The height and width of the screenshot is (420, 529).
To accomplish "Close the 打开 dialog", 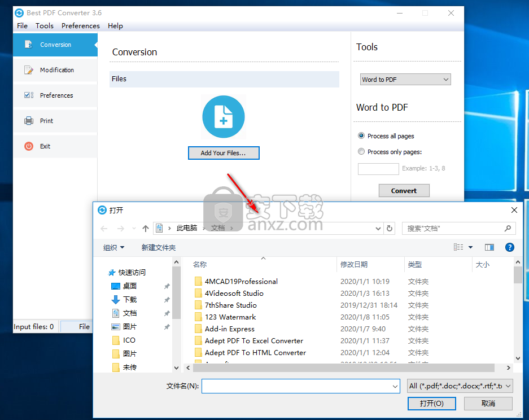I will click(x=514, y=210).
